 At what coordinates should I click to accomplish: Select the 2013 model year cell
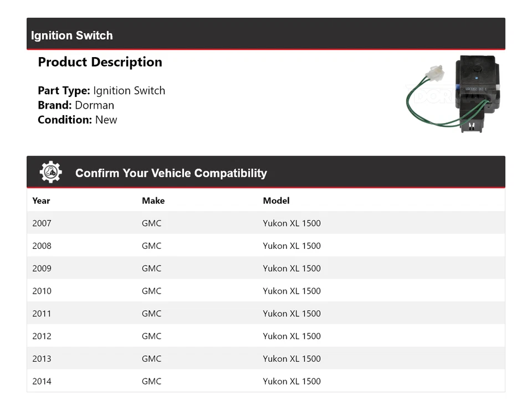42,358
